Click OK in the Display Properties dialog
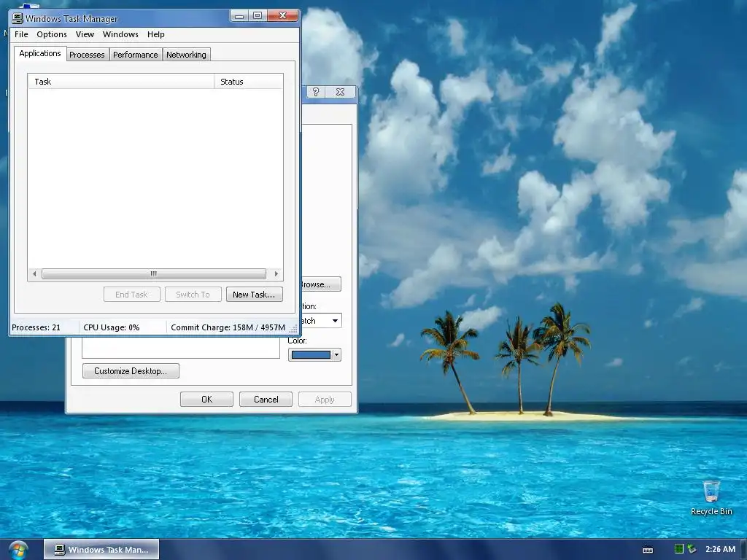The image size is (747, 560). pyautogui.click(x=206, y=400)
